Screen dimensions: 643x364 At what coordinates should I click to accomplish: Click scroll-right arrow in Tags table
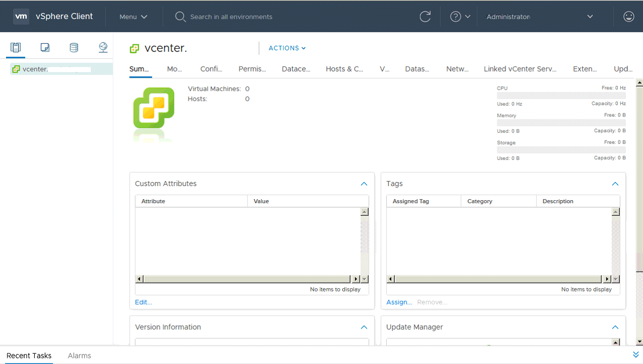pyautogui.click(x=607, y=279)
